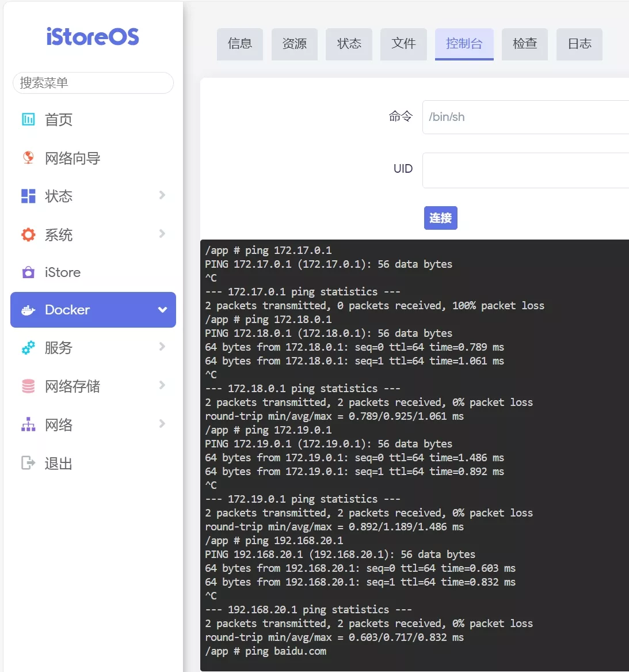Open the 文件 tab
629x672 pixels.
tap(403, 44)
